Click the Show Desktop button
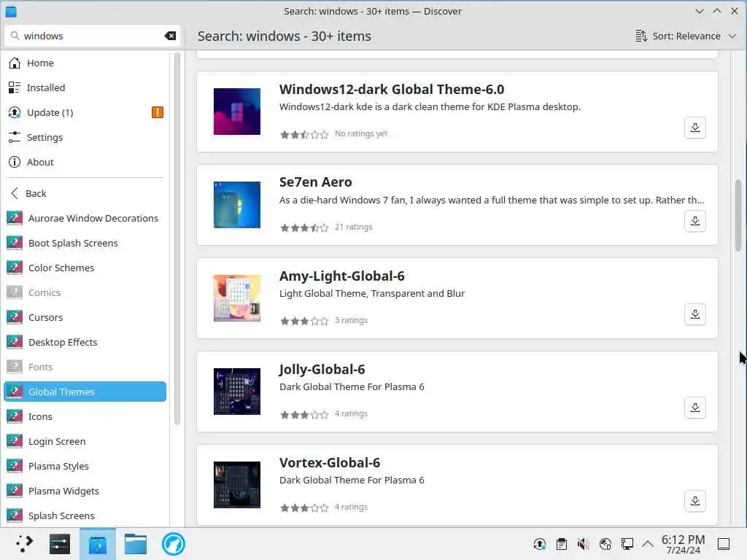Viewport: 747px width, 560px height. [724, 544]
